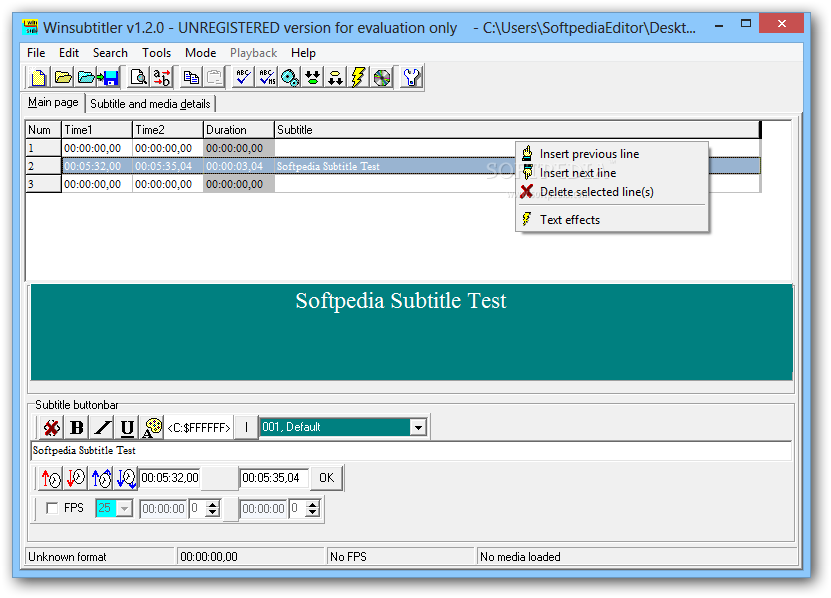The height and width of the screenshot is (598, 831).
Task: Click the cyan folder-to-floppy Save toolbar icon
Action: point(98,77)
